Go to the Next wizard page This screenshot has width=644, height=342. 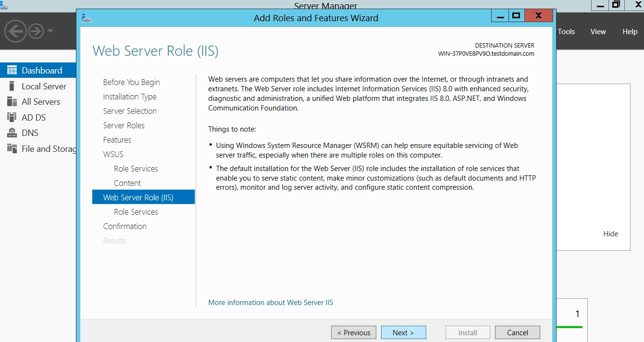click(403, 332)
